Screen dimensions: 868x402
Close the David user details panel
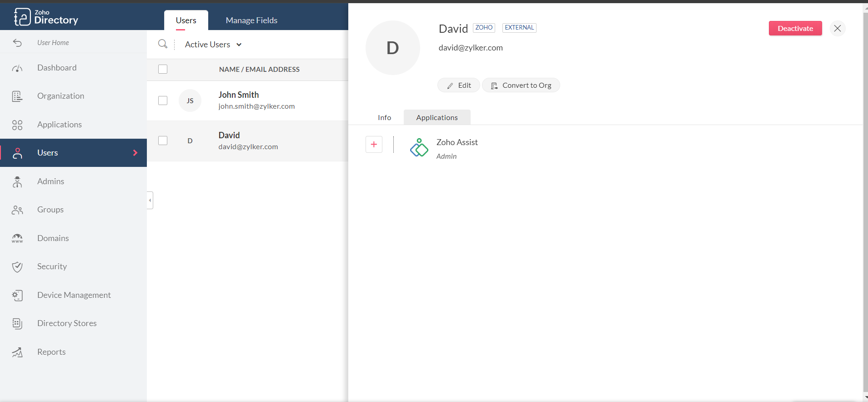pyautogui.click(x=837, y=28)
